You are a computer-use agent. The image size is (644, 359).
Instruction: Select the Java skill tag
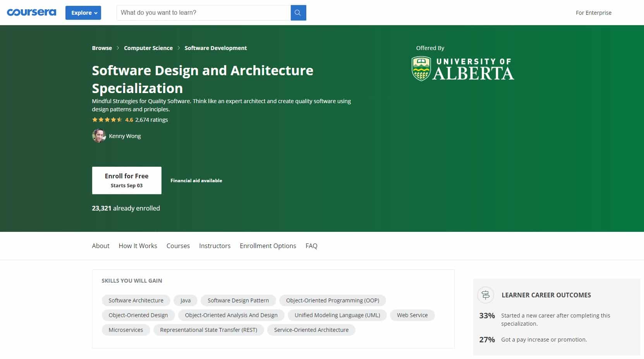tap(185, 300)
